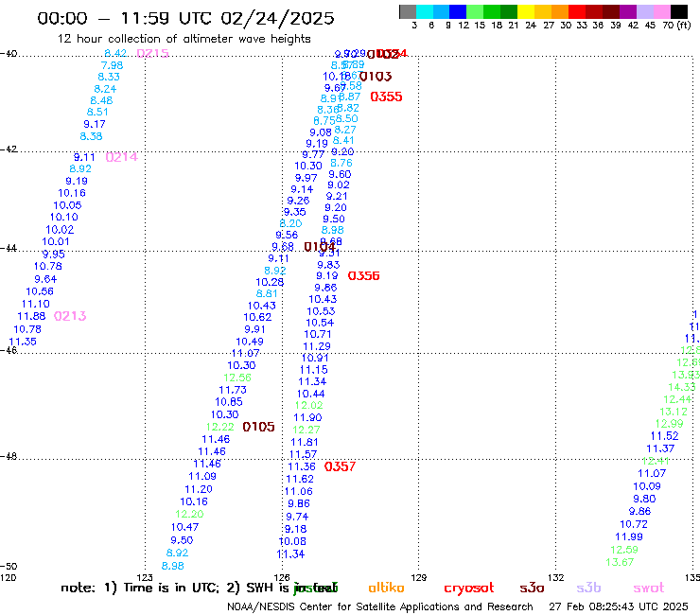Click the orange swatch in the color scale

[560, 11]
